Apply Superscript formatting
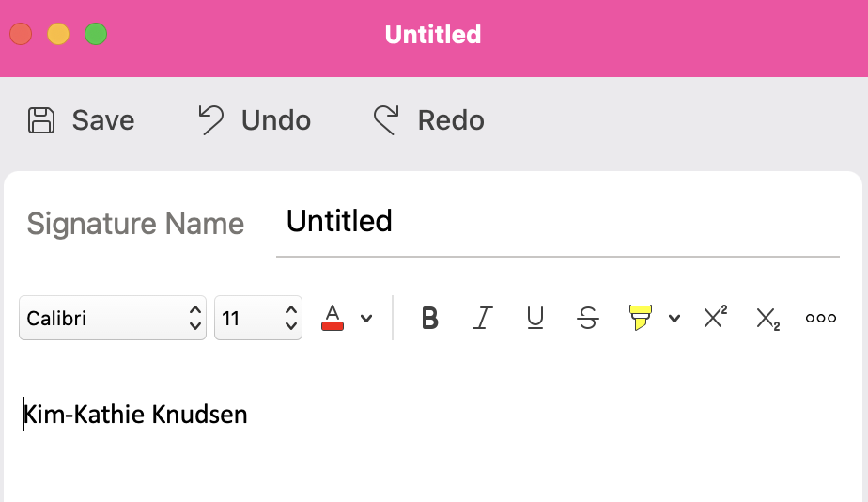Image resolution: width=868 pixels, height=502 pixels. pos(715,317)
